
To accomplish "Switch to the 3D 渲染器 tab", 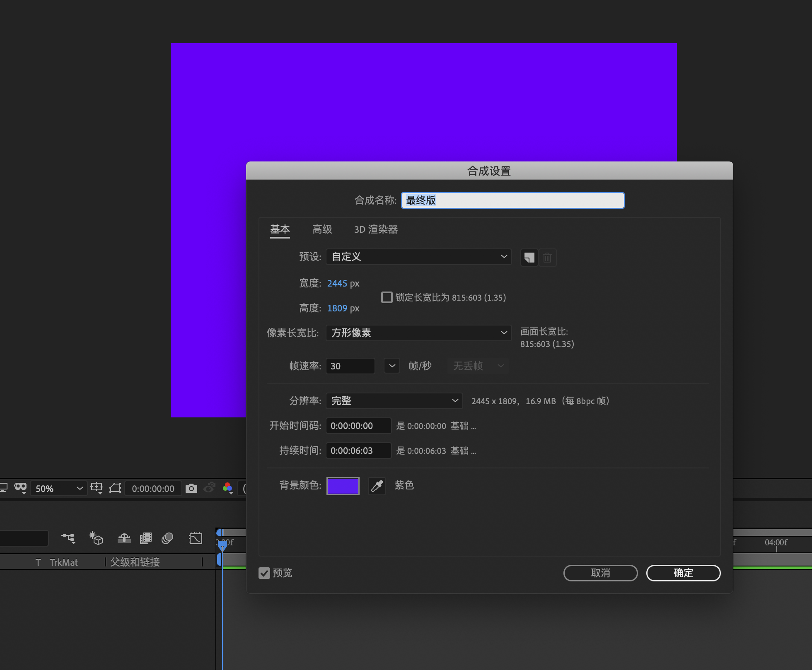I will (x=376, y=229).
